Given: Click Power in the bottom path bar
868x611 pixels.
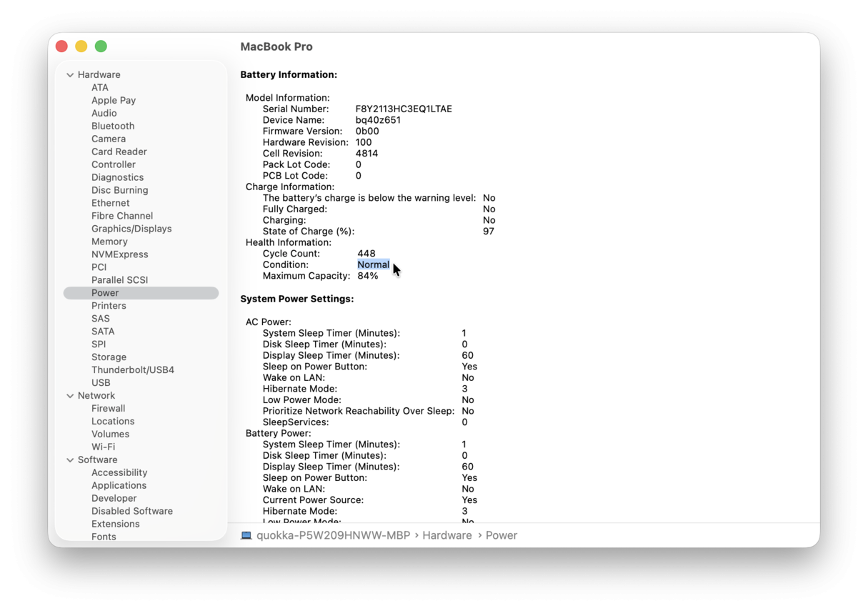Looking at the screenshot, I should (x=501, y=535).
